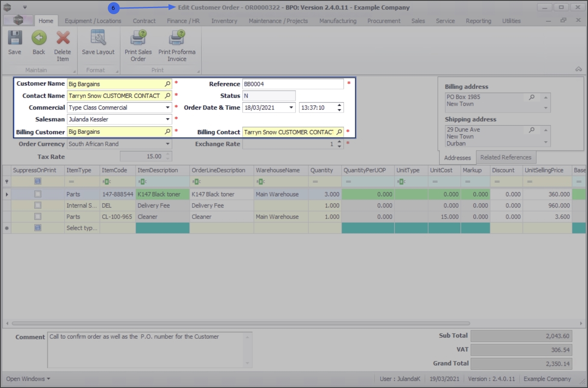Open the Open Windows menu
Viewport: 588px width, 388px height.
pos(28,379)
